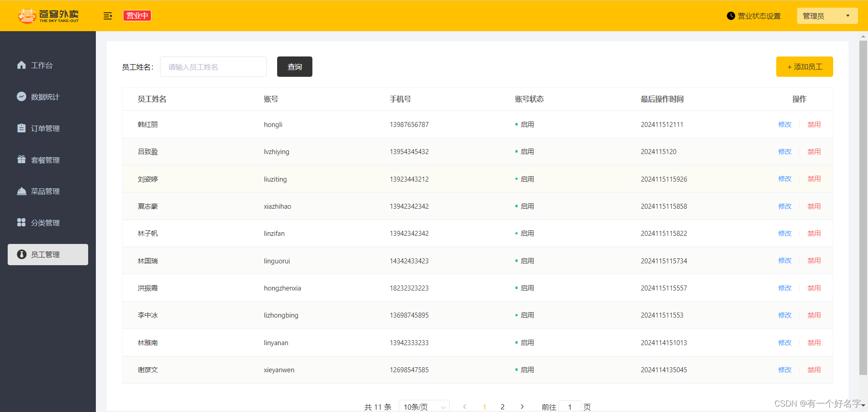The image size is (868, 412).
Task: Click the 账号状态 column header
Action: (x=529, y=99)
